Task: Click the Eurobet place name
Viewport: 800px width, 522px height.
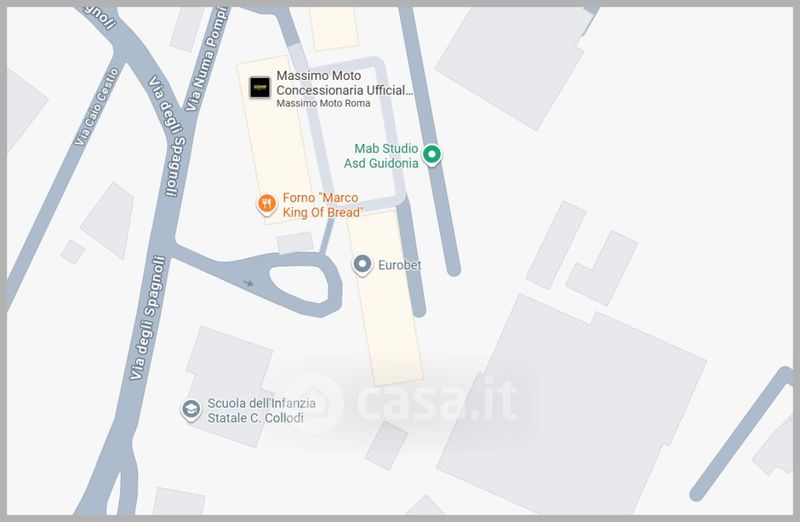Action: (399, 265)
